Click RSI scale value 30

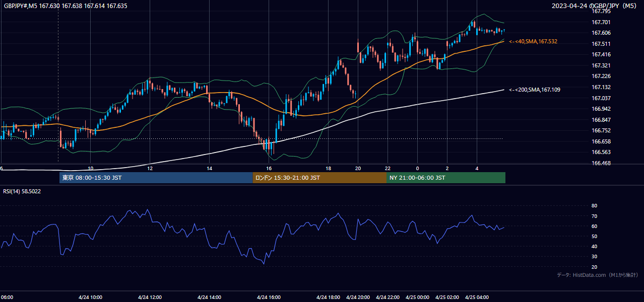(594, 256)
